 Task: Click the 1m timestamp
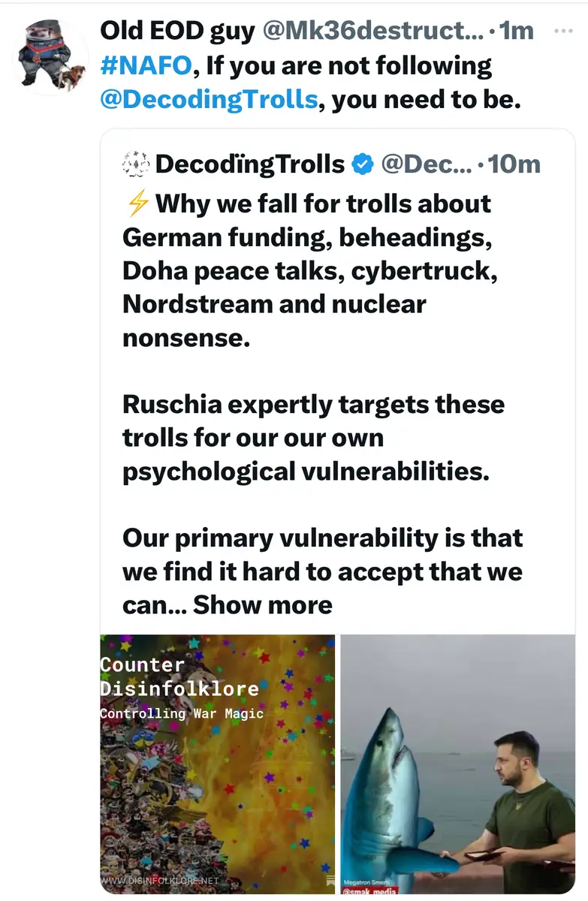516,30
